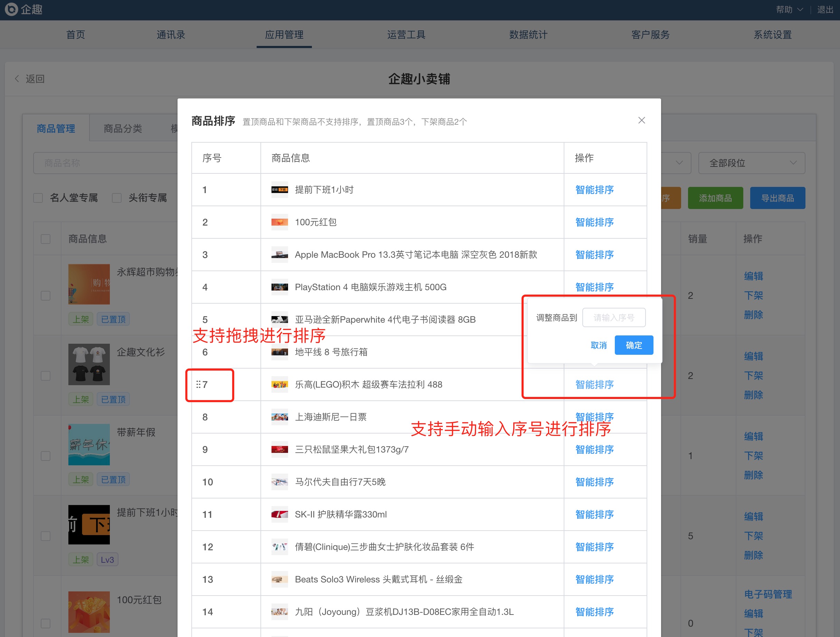Expand the 全部段位 dropdown
Screen dimensions: 840x637
751,163
